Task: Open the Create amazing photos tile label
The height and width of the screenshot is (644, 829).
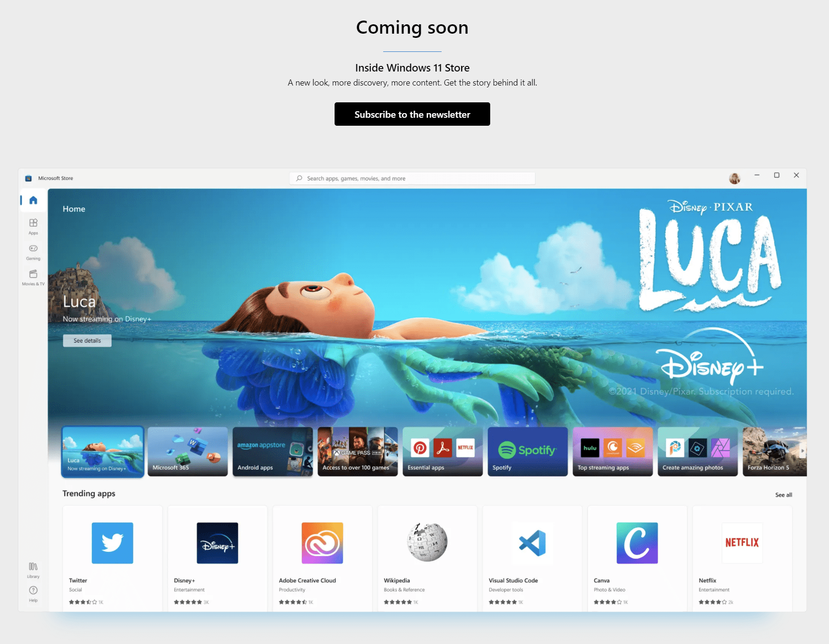Action: (693, 467)
